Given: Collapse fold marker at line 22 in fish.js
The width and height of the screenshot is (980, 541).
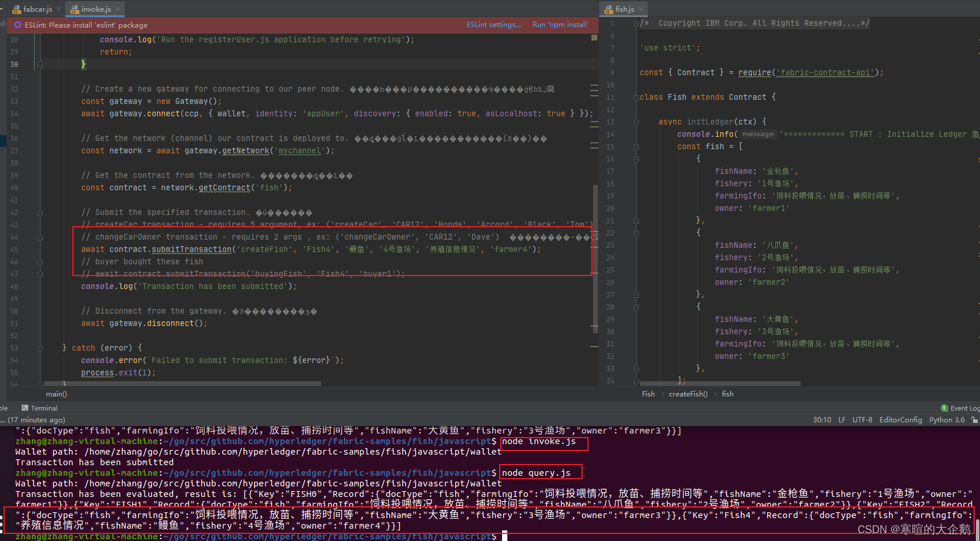Looking at the screenshot, I should (x=636, y=233).
